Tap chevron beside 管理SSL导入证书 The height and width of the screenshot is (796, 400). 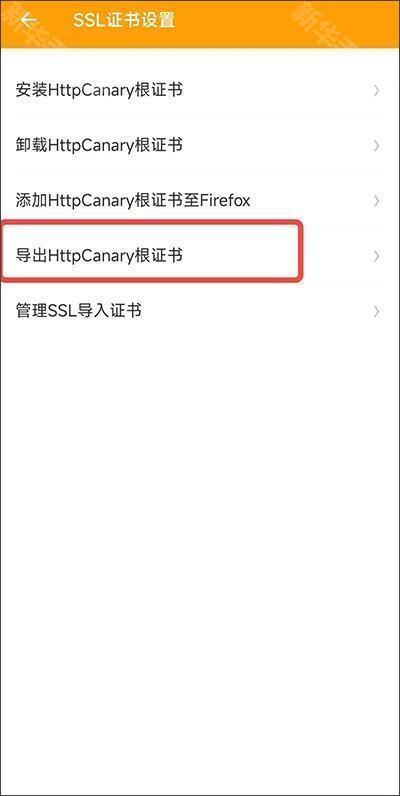point(376,311)
